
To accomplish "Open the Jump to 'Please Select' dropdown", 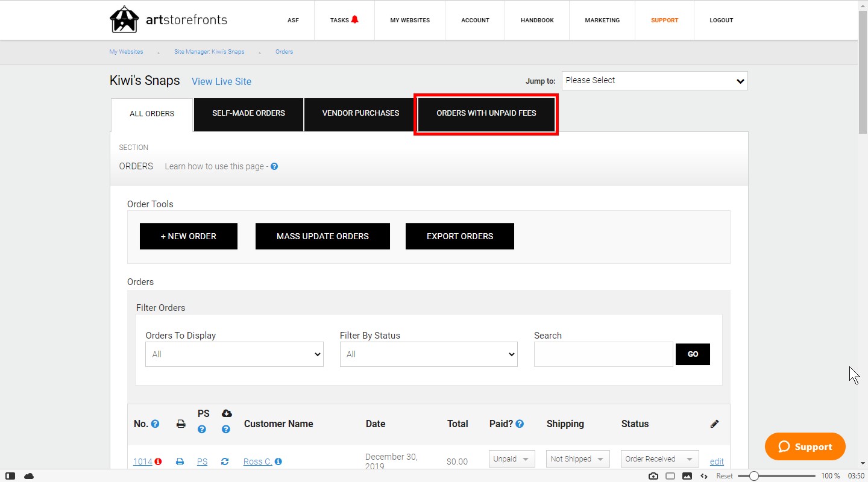I will tap(655, 81).
